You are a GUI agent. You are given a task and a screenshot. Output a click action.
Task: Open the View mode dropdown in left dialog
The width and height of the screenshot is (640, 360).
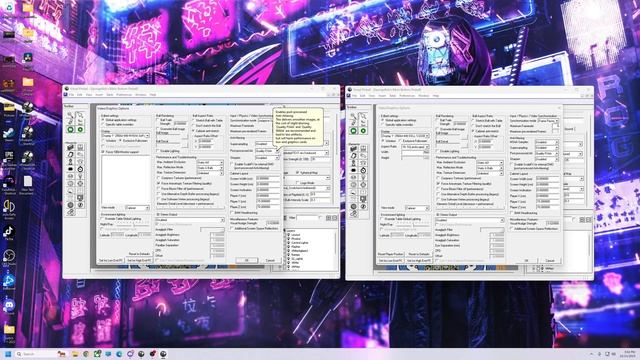137,208
